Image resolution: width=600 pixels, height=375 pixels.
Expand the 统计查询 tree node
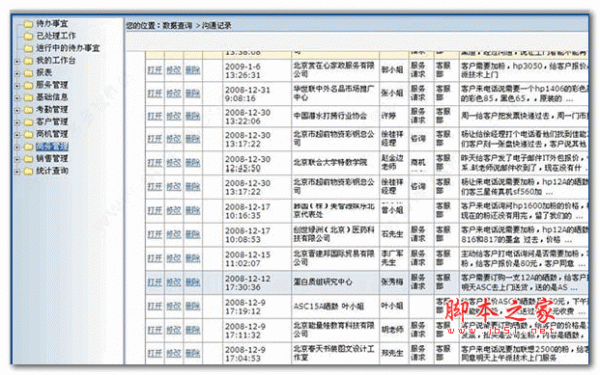(x=17, y=171)
